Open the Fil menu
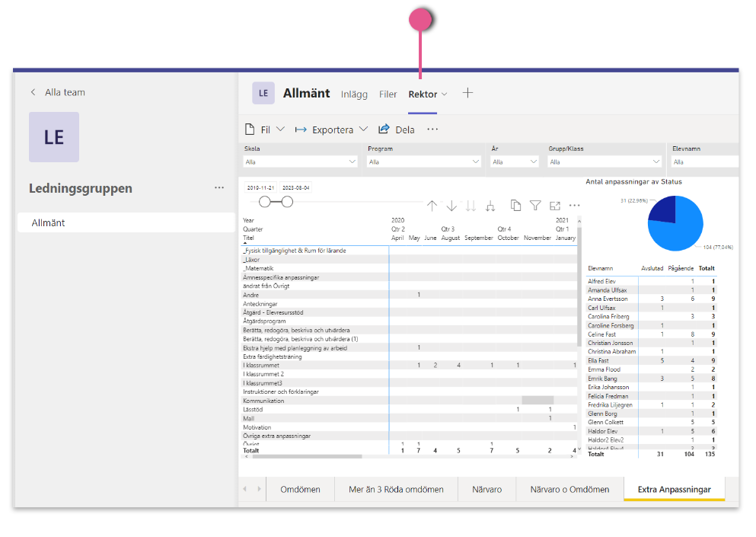The width and height of the screenshot is (756, 537). point(265,129)
